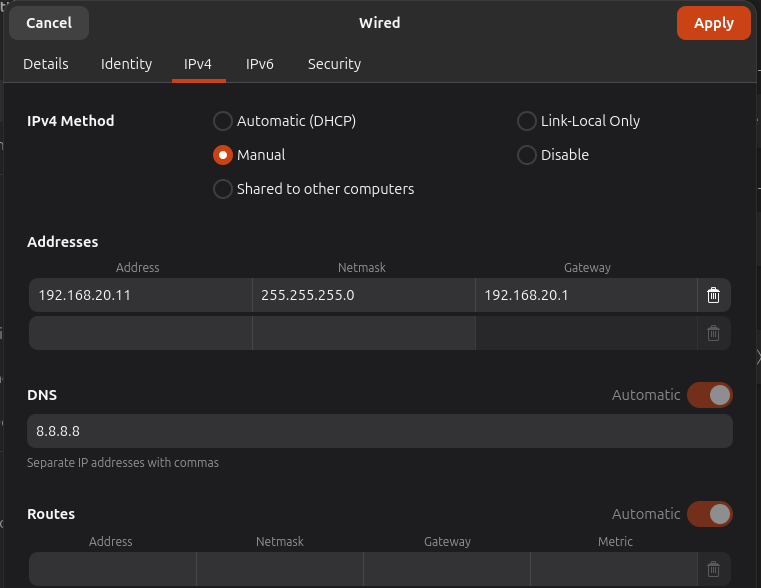The image size is (761, 588).
Task: Toggle the Routes Automatic switch
Action: click(709, 514)
